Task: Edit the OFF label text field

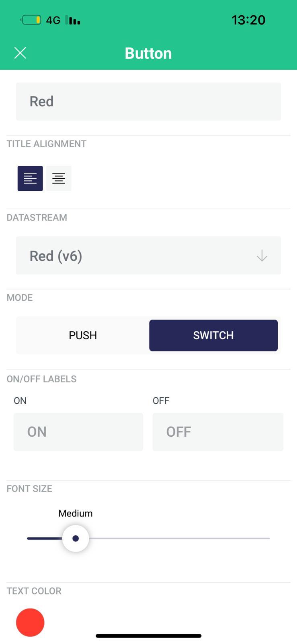Action: [218, 432]
